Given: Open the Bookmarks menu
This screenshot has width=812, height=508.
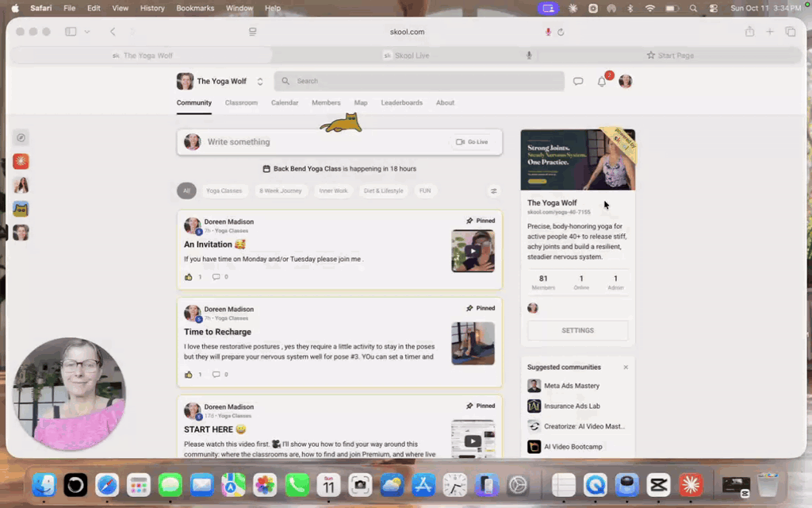Looking at the screenshot, I should [195, 8].
